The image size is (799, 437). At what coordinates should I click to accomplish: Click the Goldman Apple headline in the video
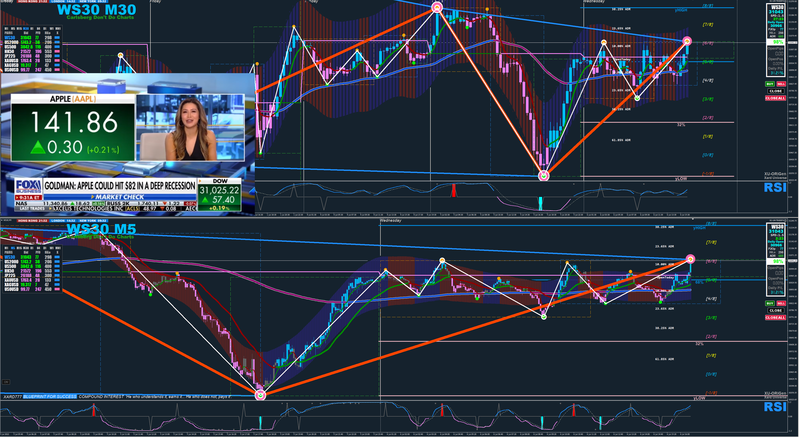pyautogui.click(x=120, y=186)
